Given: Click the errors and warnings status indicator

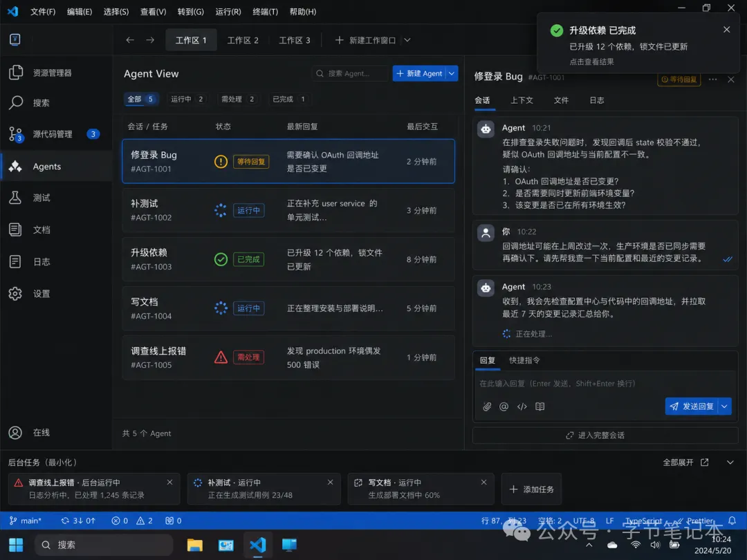Looking at the screenshot, I should (x=132, y=521).
